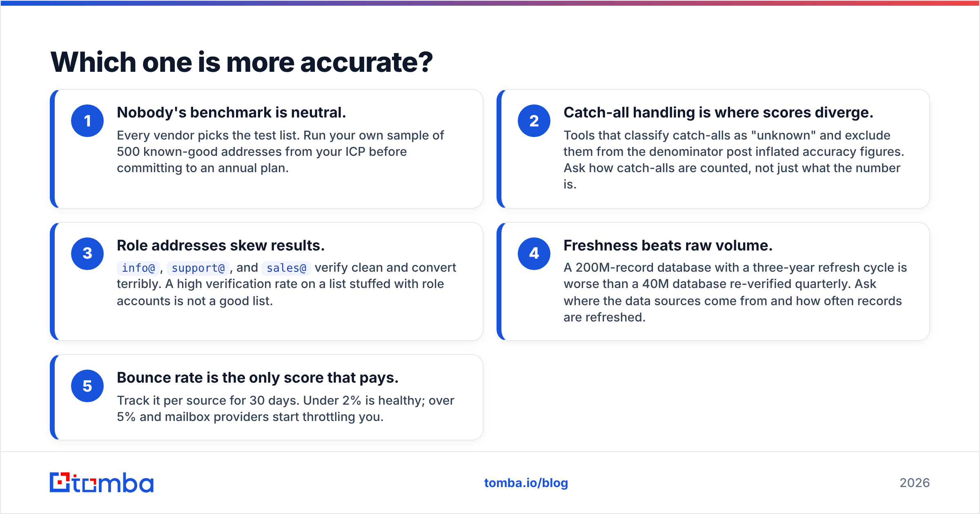
Task: Click the paragraph about 200M-record database
Action: point(735,292)
